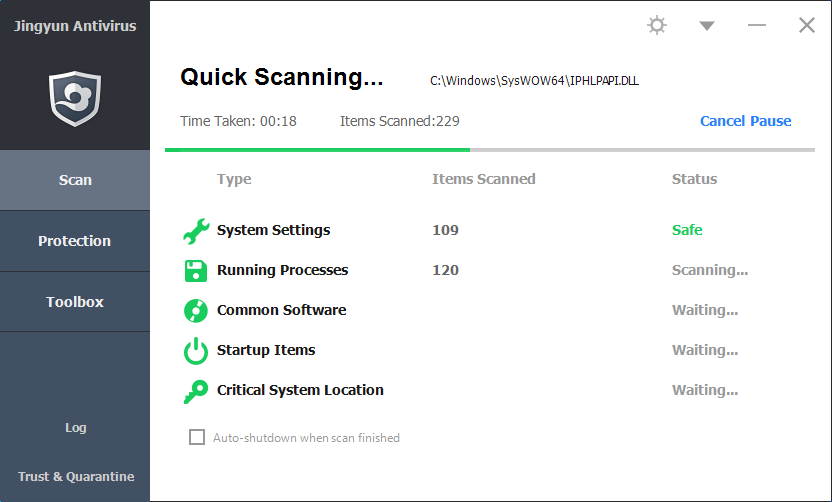The image size is (832, 502).
Task: Click the Running Processes disk icon
Action: [x=195, y=271]
